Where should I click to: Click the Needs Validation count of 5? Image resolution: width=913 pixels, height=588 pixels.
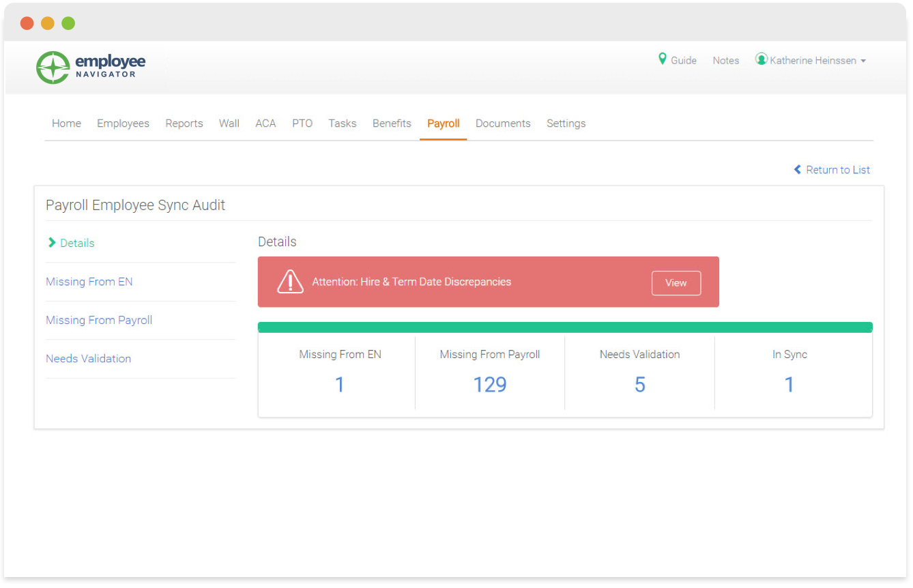pyautogui.click(x=639, y=384)
